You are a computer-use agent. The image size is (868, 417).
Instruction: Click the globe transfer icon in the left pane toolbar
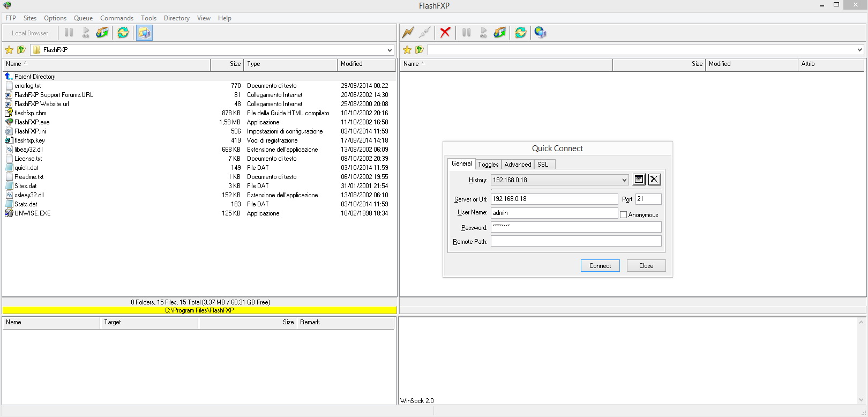pos(102,33)
